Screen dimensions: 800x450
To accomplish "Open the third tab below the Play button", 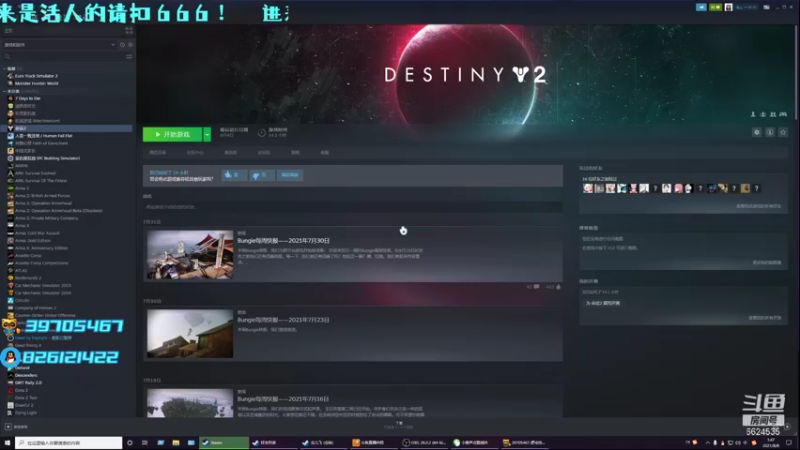I will click(231, 153).
